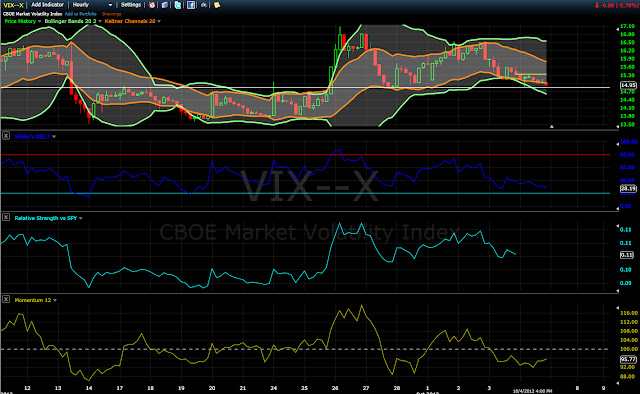Click the Add to Portfolio link

coord(80,14)
